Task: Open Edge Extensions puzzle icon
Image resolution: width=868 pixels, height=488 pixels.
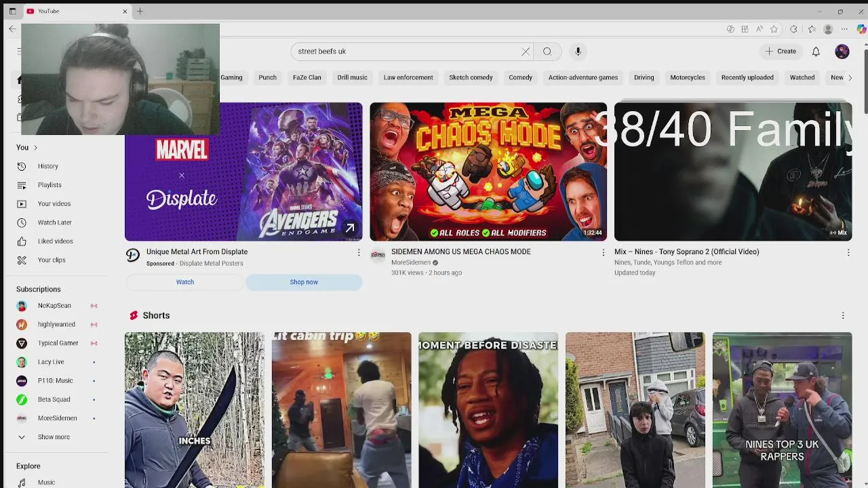Action: coord(793,29)
